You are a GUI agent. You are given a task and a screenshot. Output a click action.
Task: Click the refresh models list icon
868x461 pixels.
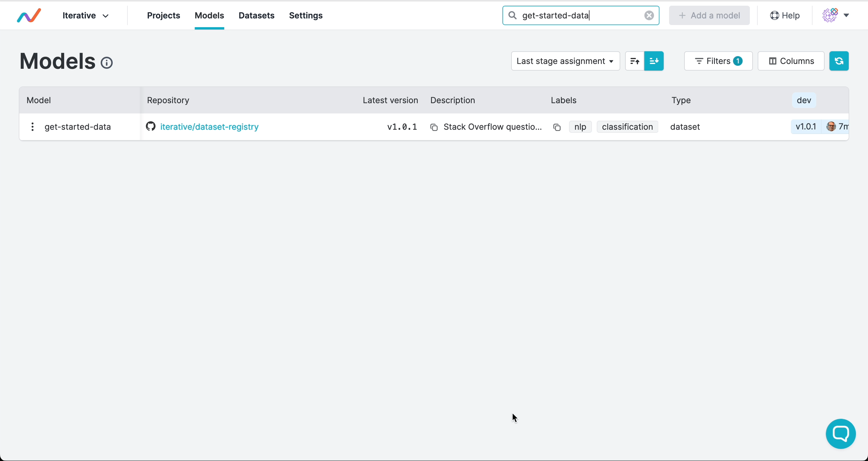click(839, 61)
